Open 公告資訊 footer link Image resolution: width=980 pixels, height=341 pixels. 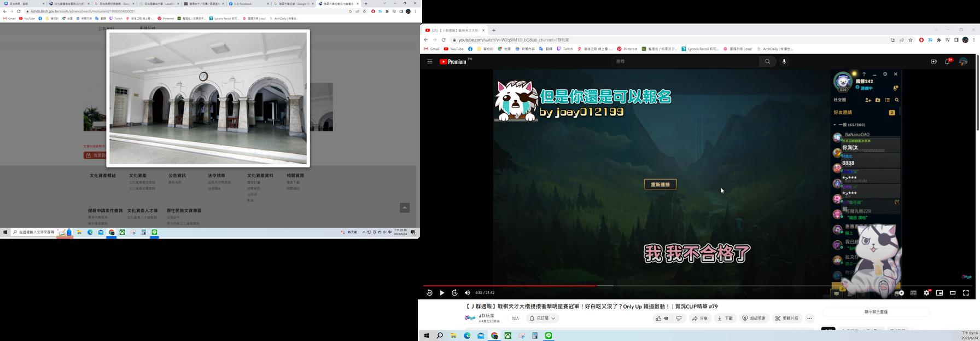coord(177,176)
